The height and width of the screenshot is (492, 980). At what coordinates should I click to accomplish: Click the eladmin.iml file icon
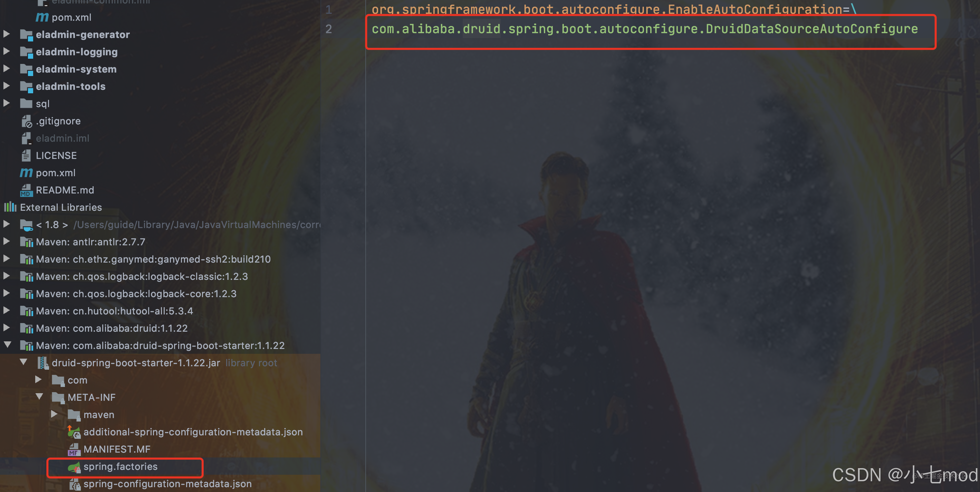pos(26,139)
